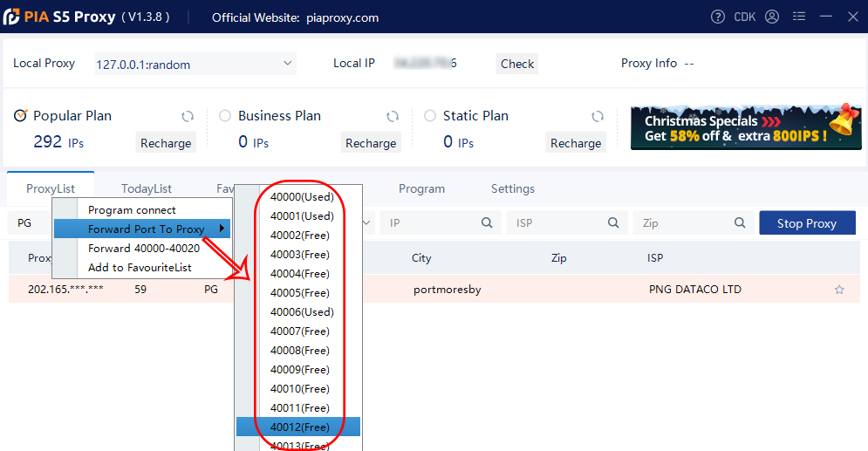Click the 292 IPs count text
This screenshot has width=868, height=451.
point(58,142)
